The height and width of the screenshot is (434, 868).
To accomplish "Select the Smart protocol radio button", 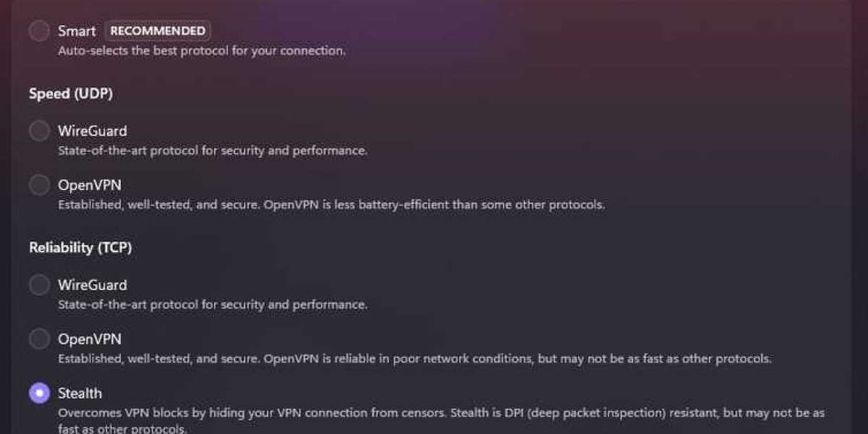I will coord(39,31).
